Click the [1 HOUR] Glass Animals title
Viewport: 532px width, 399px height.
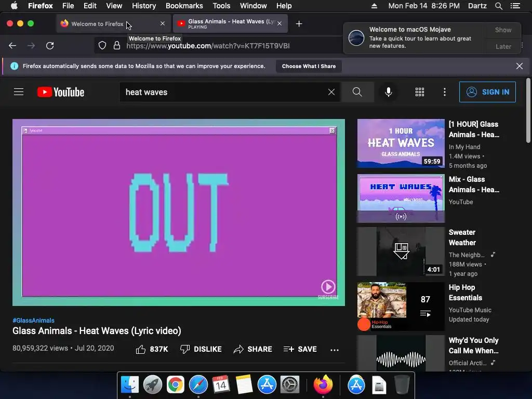click(474, 129)
